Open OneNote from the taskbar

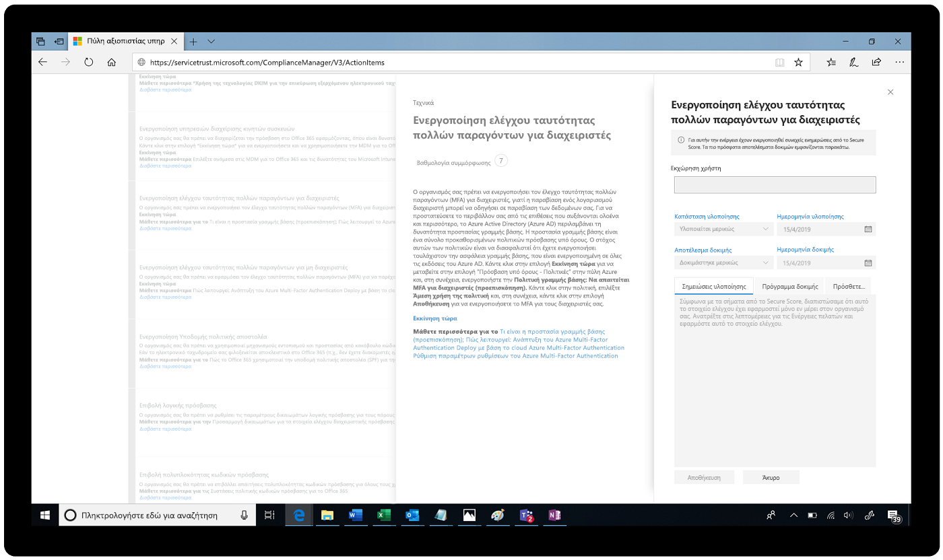(554, 516)
